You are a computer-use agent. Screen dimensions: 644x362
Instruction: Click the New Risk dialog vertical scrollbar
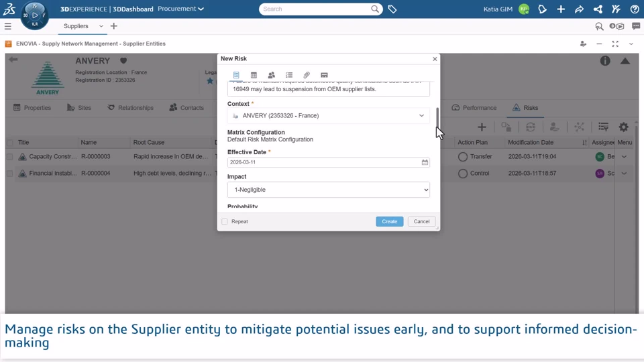[437, 118]
